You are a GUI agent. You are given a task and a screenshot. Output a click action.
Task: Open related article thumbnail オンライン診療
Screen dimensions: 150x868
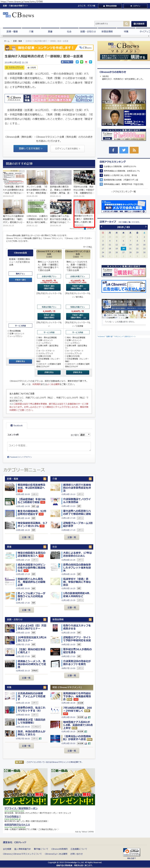(x=37, y=177)
